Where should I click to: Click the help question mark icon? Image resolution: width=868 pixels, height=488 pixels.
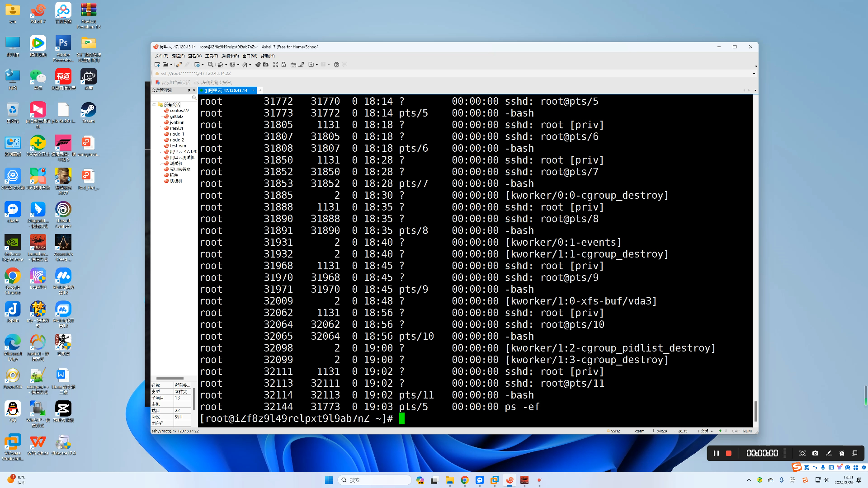pos(336,65)
